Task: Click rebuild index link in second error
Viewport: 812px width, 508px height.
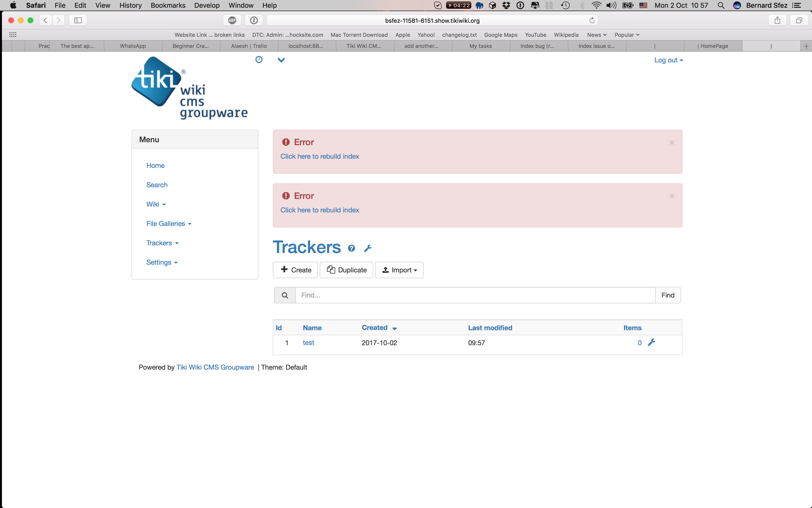Action: pos(320,210)
